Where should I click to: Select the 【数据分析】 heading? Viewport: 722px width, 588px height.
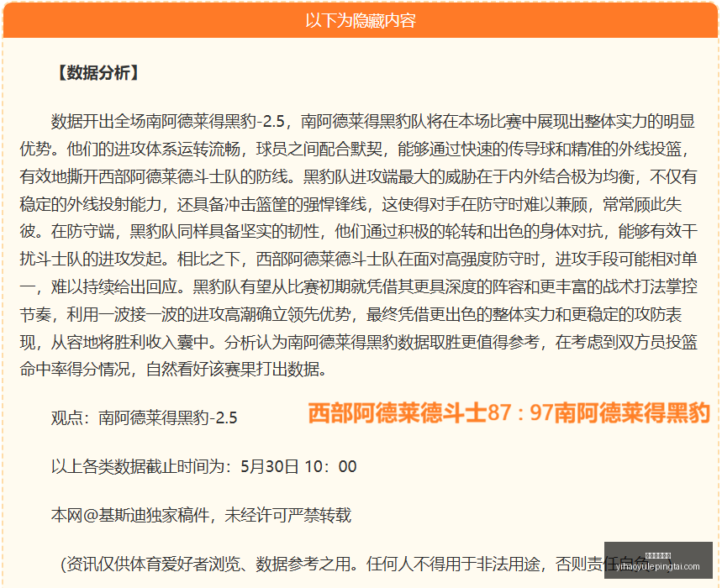pos(97,73)
